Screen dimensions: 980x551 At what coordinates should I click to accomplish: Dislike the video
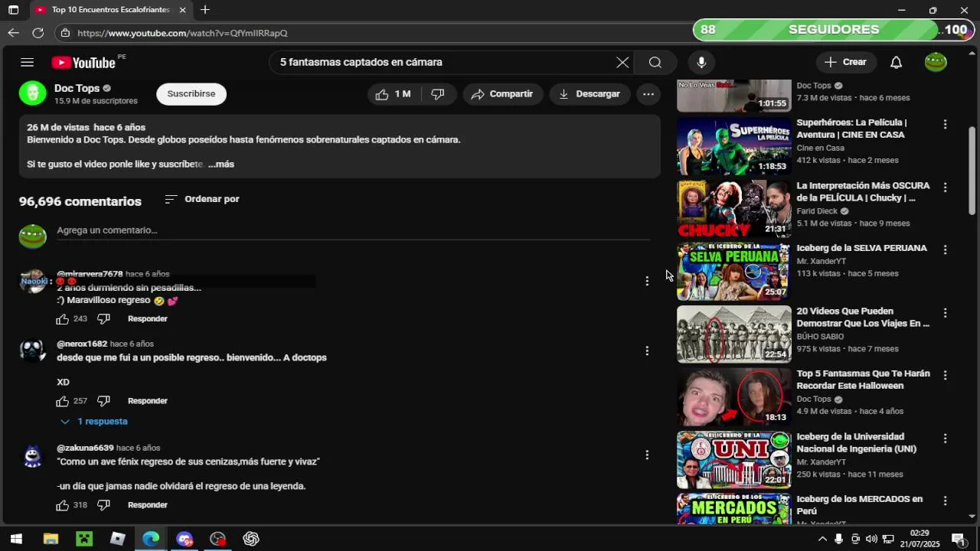pos(438,94)
